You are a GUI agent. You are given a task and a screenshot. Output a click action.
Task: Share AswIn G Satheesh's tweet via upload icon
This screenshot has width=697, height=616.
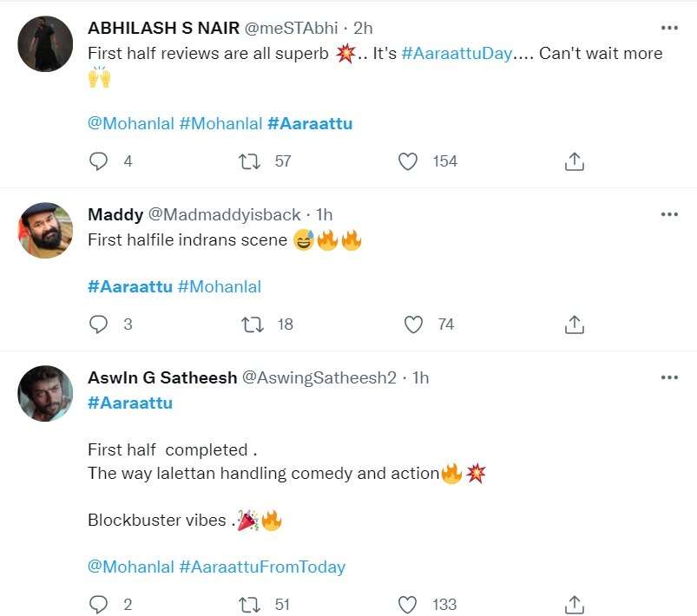574,604
